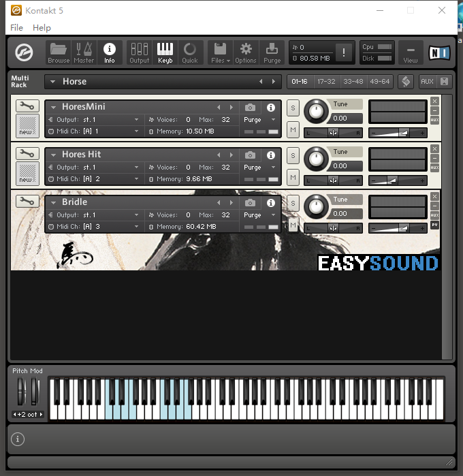Mute the Hores Hit instrument
This screenshot has height=476, width=463.
(293, 178)
